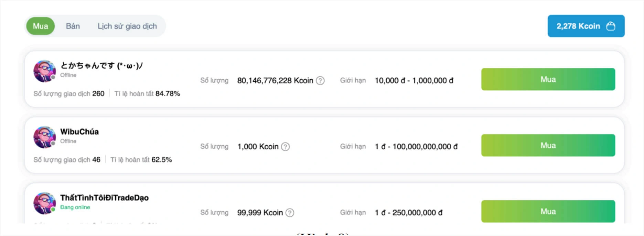Screen dimensions: 644x236
Task: Click limit 1 đ - 100,000,000,000 đ
Action: pyautogui.click(x=416, y=147)
